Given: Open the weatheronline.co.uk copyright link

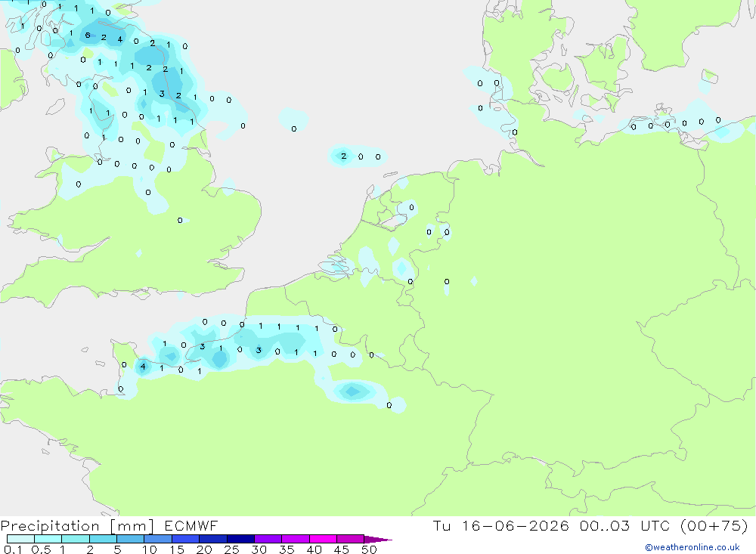Looking at the screenshot, I should pyautogui.click(x=692, y=547).
